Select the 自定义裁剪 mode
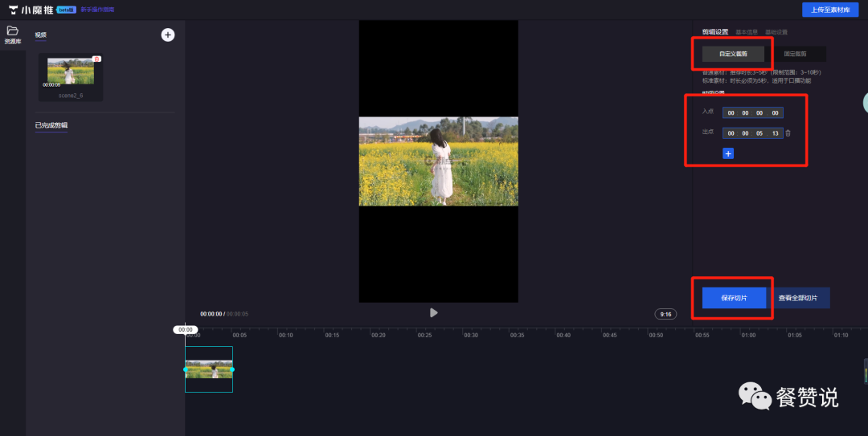Viewport: 868px width, 436px height. 732,54
